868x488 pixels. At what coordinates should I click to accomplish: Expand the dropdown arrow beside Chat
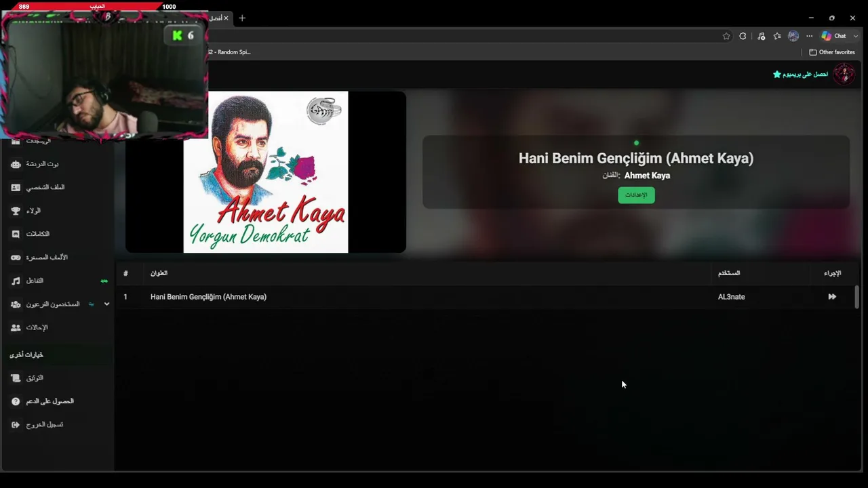coord(856,36)
